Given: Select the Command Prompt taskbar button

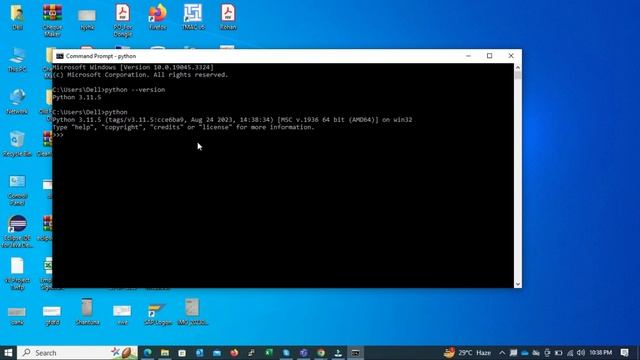Looking at the screenshot, I should pos(356,353).
